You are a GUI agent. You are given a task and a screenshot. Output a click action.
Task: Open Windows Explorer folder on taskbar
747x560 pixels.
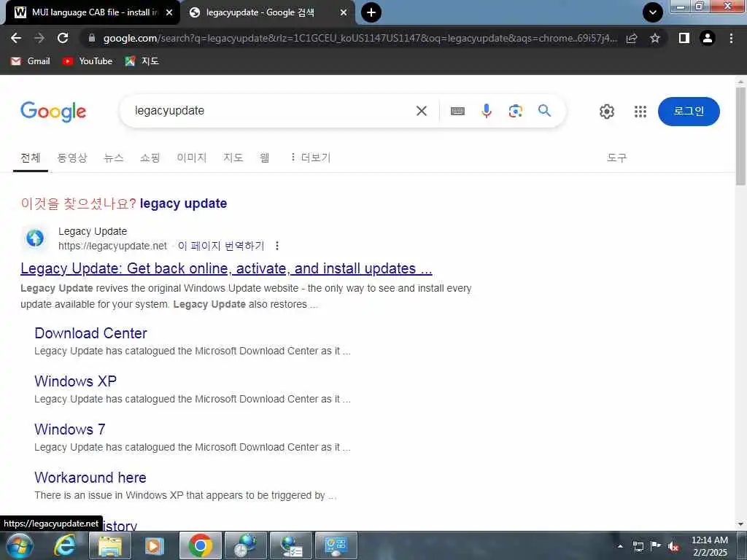[x=110, y=545]
